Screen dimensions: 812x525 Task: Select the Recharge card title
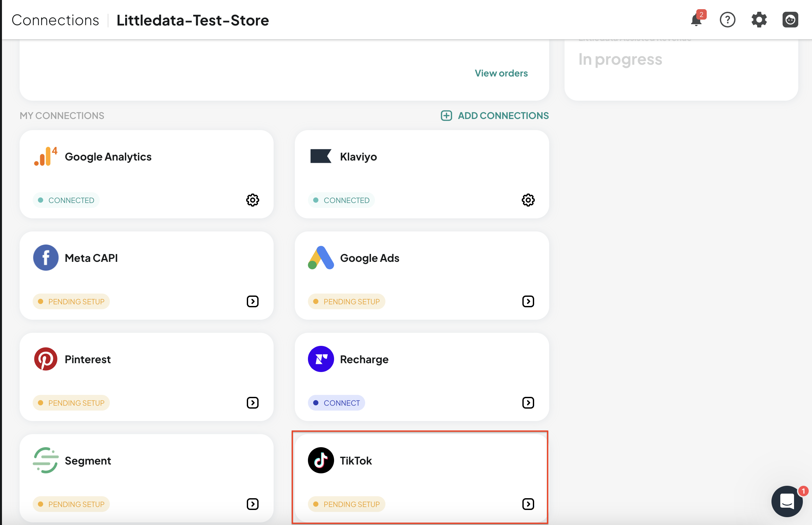(x=364, y=359)
